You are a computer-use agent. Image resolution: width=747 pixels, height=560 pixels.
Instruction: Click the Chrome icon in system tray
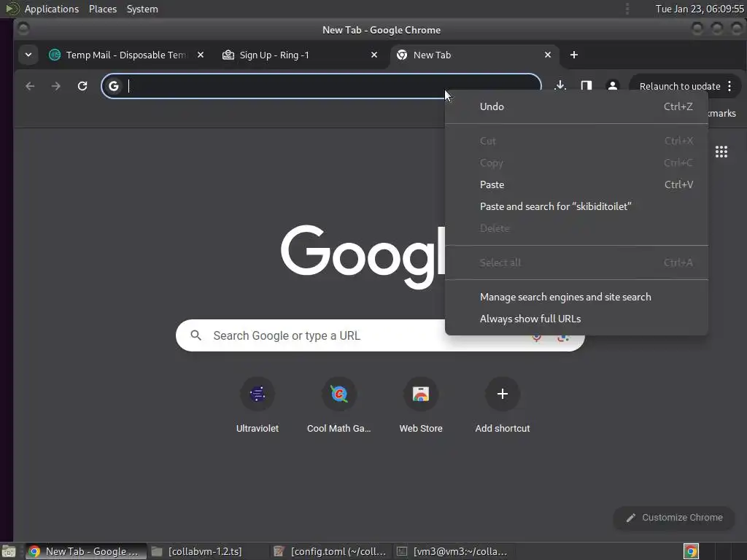[691, 551]
